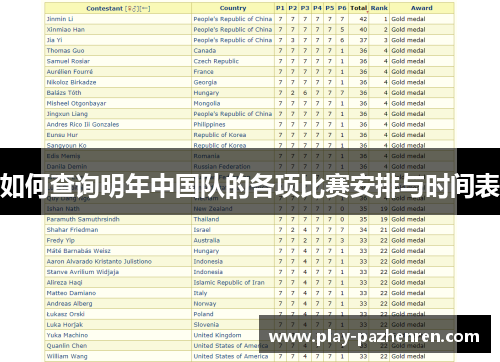500x362 pixels.
Task: Open contestant Alireza Haqi
Action: [64, 283]
